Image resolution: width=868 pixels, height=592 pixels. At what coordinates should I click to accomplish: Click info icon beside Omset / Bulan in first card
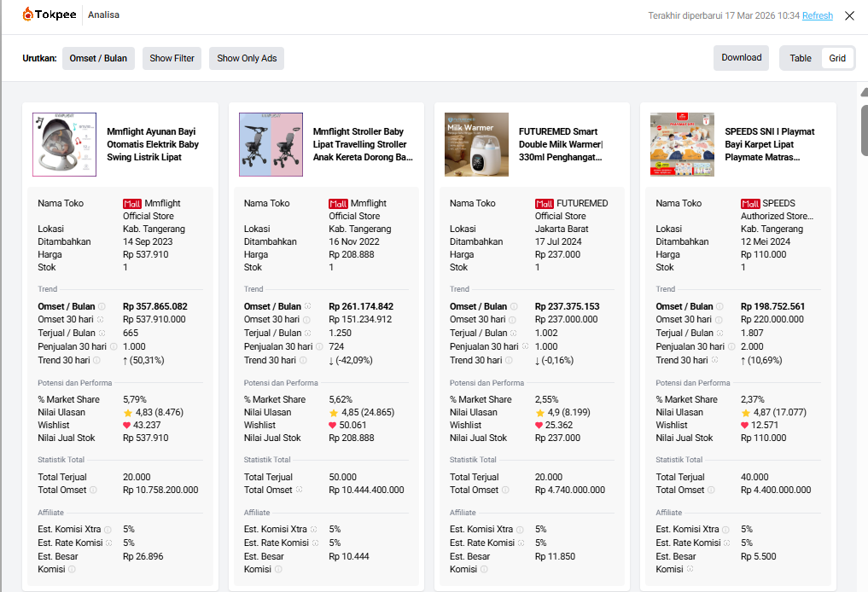pyautogui.click(x=102, y=306)
